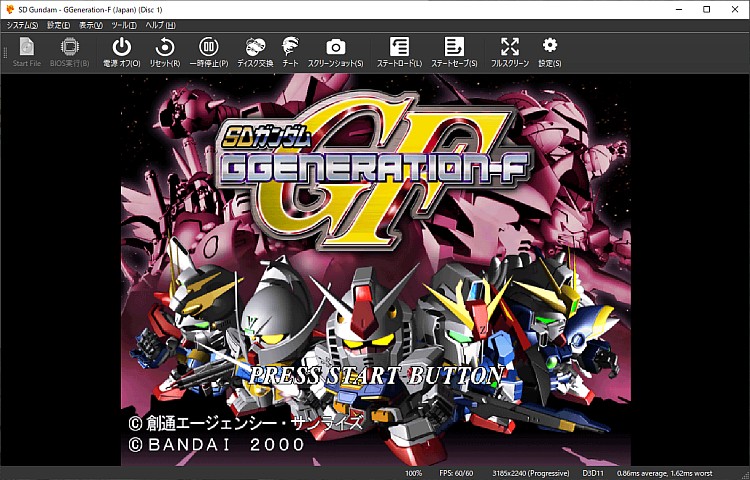750x480 pixels.
Task: Open 設定 gear icon in toolbar
Action: (550, 52)
